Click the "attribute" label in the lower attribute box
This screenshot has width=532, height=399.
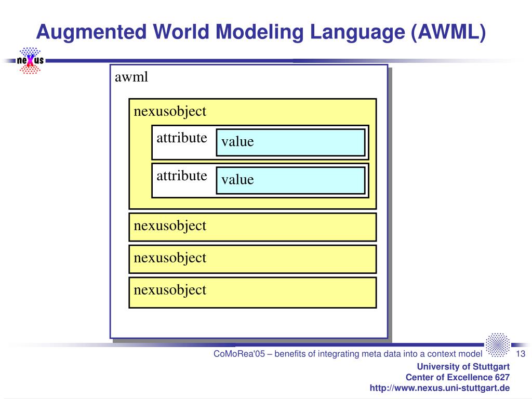coord(182,176)
